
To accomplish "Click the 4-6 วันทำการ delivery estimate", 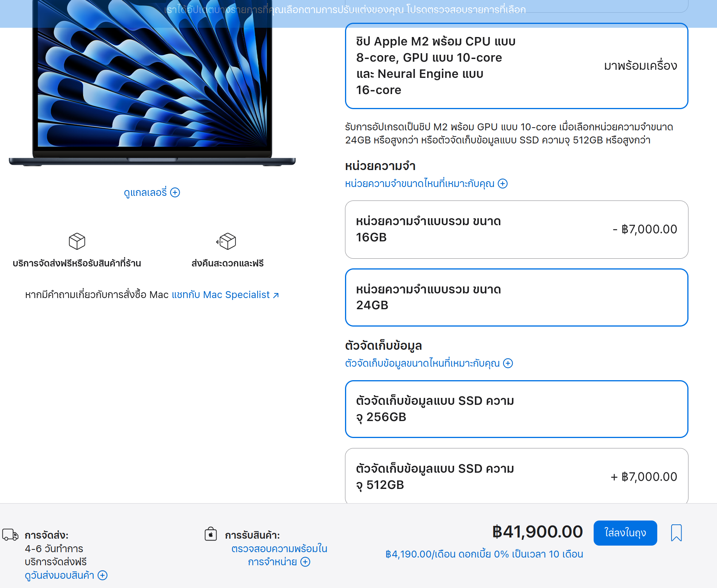I will pos(54,549).
